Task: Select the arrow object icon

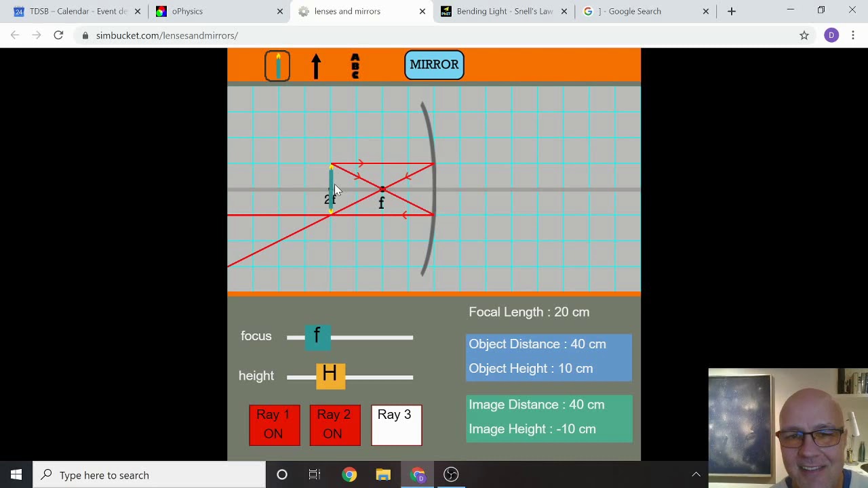Action: coord(316,66)
